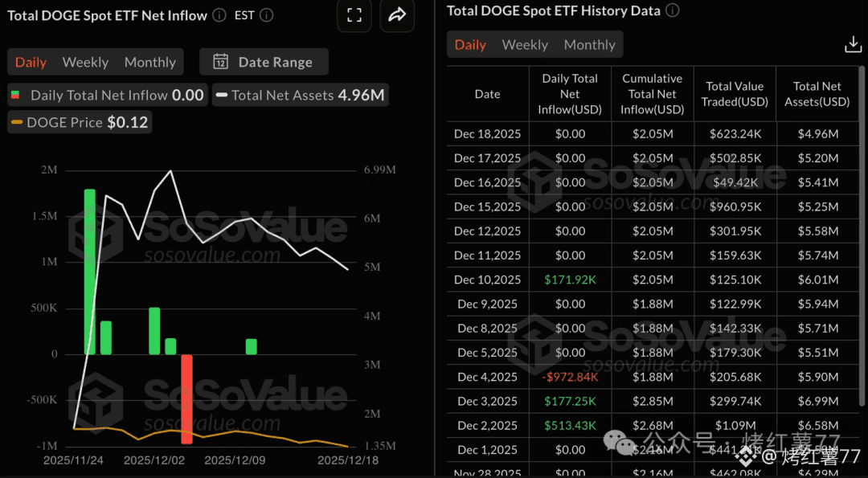868x478 pixels.
Task: Toggle Total Net Assets legend series
Action: (301, 95)
